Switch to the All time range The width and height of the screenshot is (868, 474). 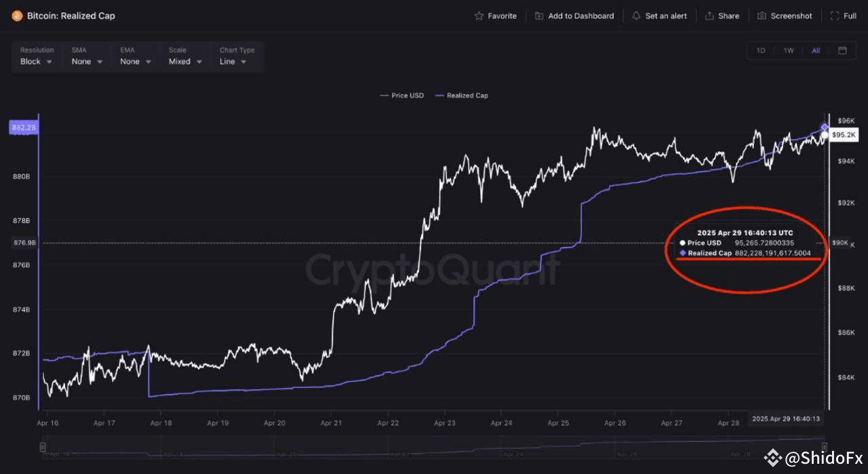[x=816, y=50]
